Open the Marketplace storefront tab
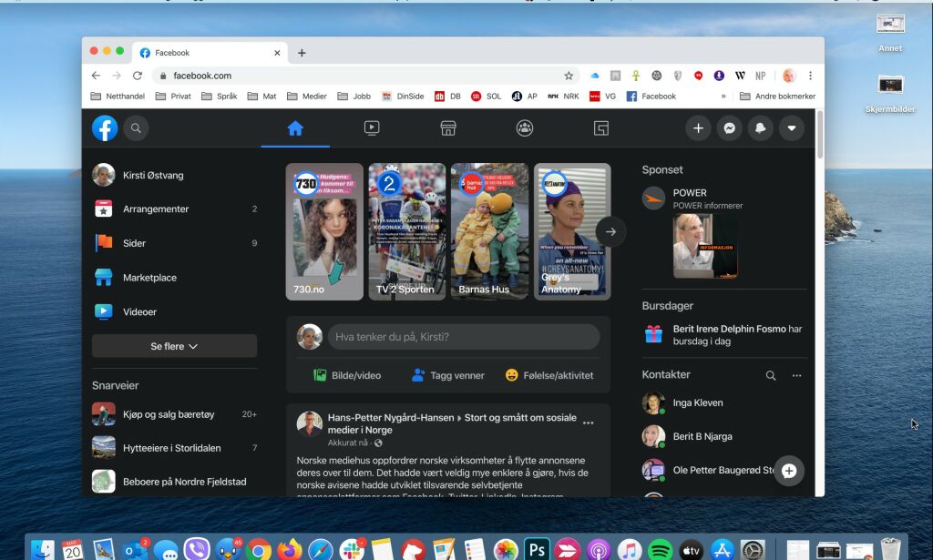 (x=448, y=127)
